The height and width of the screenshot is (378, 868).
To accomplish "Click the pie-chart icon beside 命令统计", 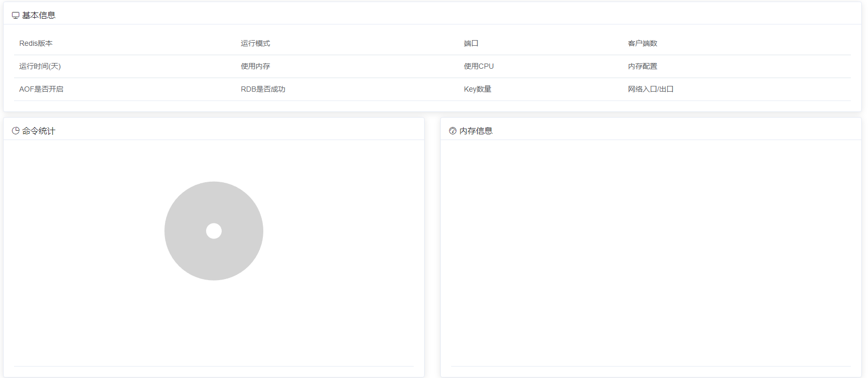I will point(16,131).
